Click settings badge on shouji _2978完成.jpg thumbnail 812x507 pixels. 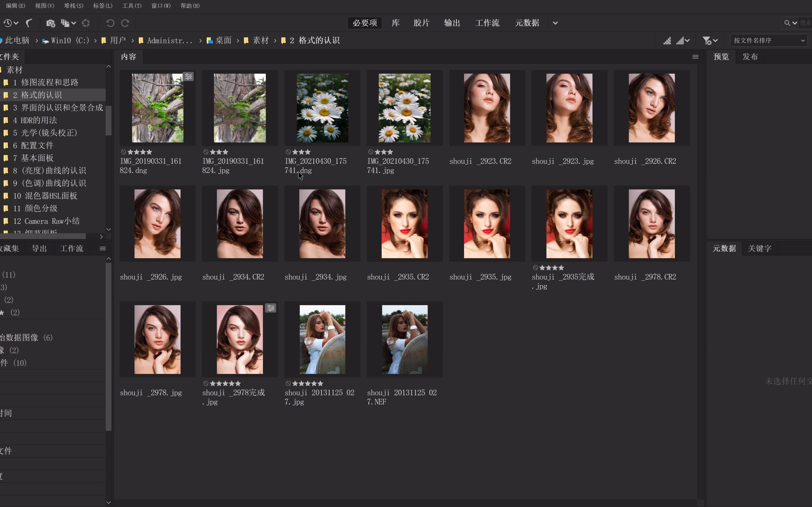click(x=271, y=308)
